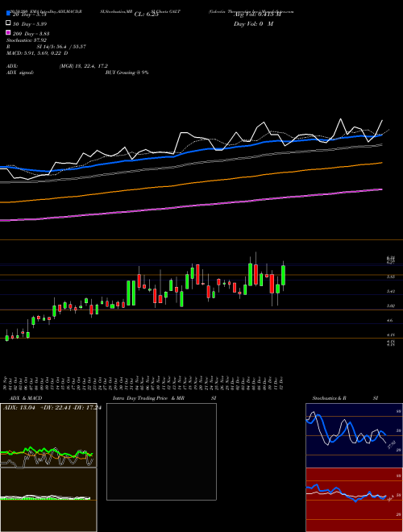
Task: Open the ADX line chart panel
Action: pos(48,435)
